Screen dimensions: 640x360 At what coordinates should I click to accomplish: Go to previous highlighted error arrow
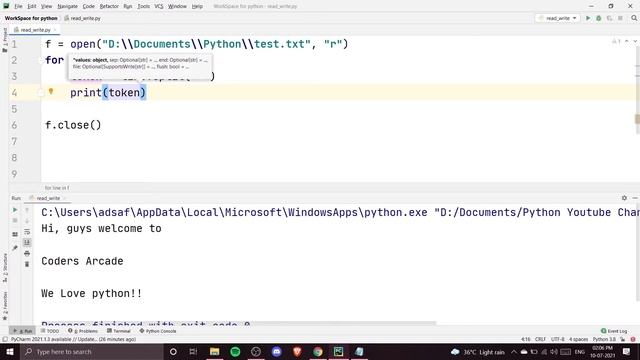coord(627,42)
